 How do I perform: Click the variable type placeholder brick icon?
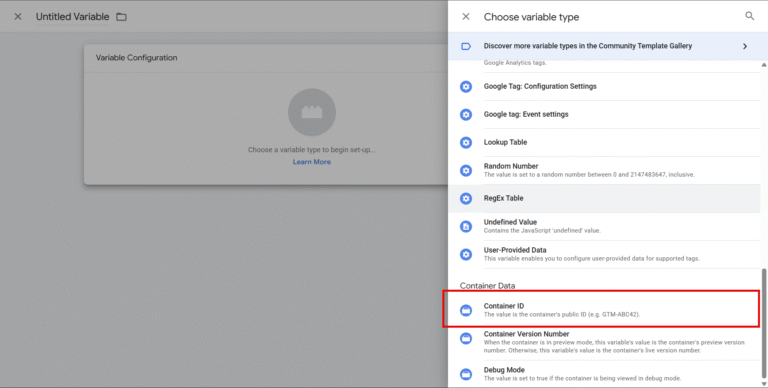pos(312,112)
